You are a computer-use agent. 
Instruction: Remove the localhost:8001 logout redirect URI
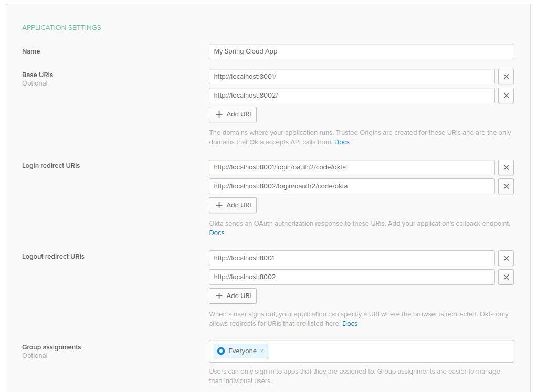506,258
